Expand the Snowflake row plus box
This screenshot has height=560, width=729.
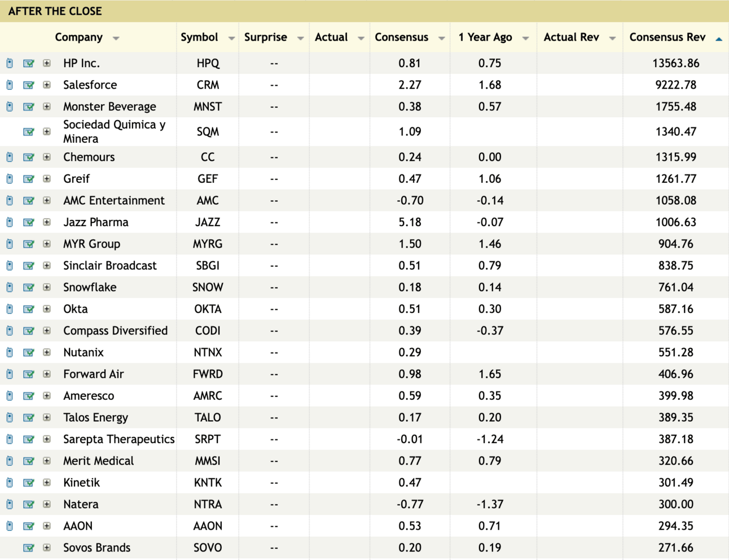[x=47, y=288]
